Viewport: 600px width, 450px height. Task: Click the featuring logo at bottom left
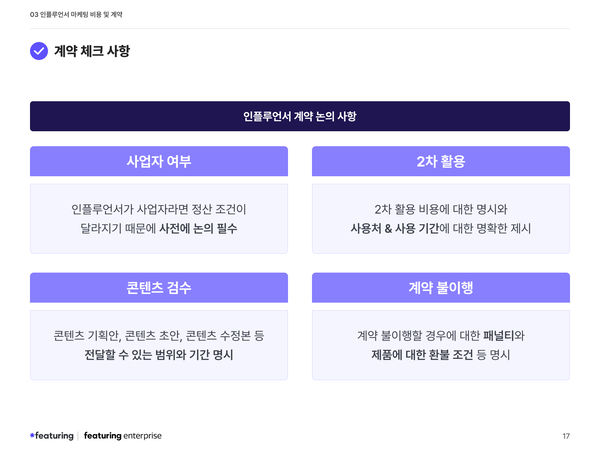click(51, 435)
